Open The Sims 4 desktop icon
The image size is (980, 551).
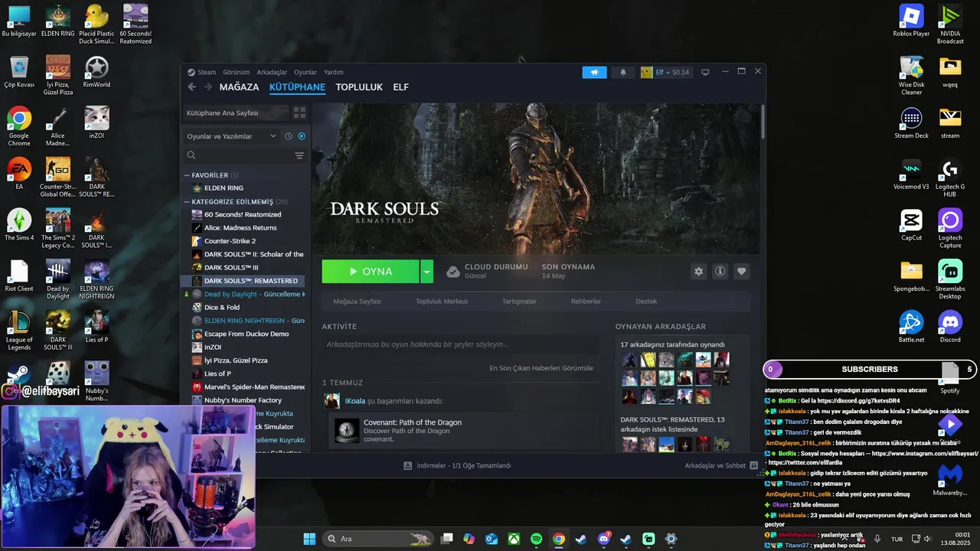(19, 225)
